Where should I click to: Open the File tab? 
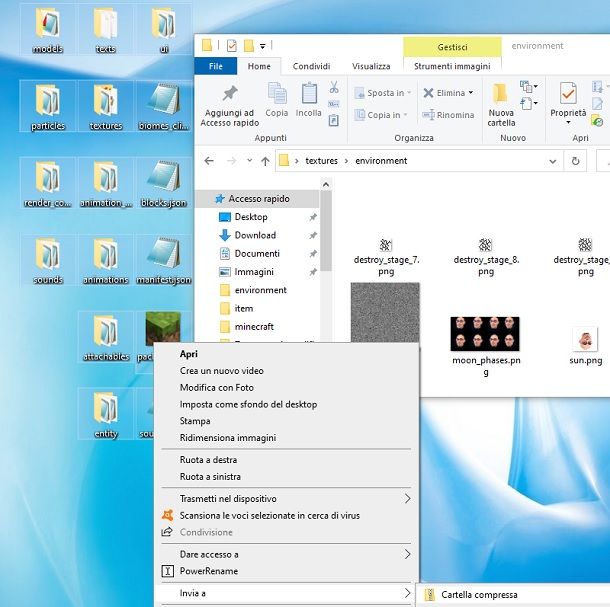point(216,66)
